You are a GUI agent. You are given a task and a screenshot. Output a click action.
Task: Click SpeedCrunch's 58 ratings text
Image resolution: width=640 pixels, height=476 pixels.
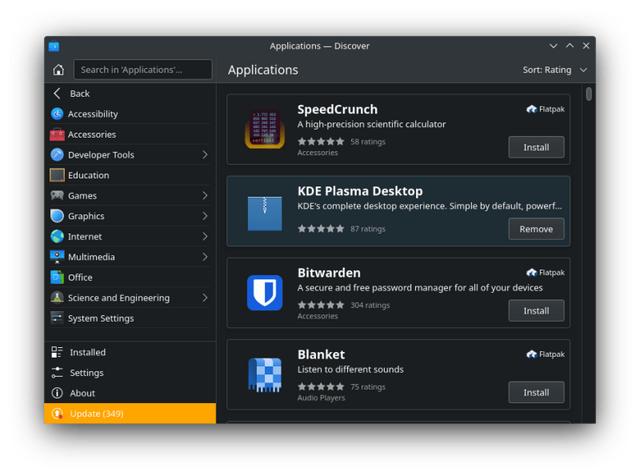pyautogui.click(x=368, y=142)
